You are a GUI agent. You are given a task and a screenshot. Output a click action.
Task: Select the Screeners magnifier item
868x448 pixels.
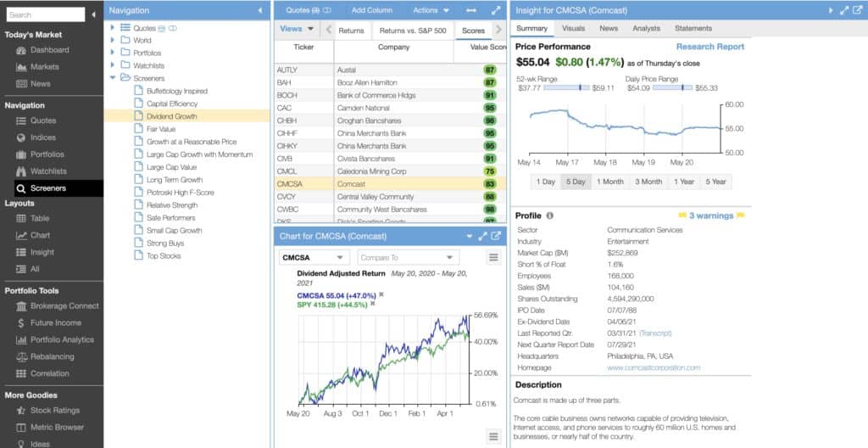tap(58, 188)
